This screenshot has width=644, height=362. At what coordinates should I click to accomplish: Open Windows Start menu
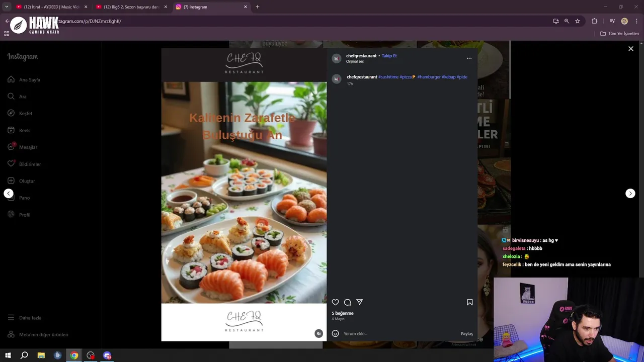click(x=8, y=355)
